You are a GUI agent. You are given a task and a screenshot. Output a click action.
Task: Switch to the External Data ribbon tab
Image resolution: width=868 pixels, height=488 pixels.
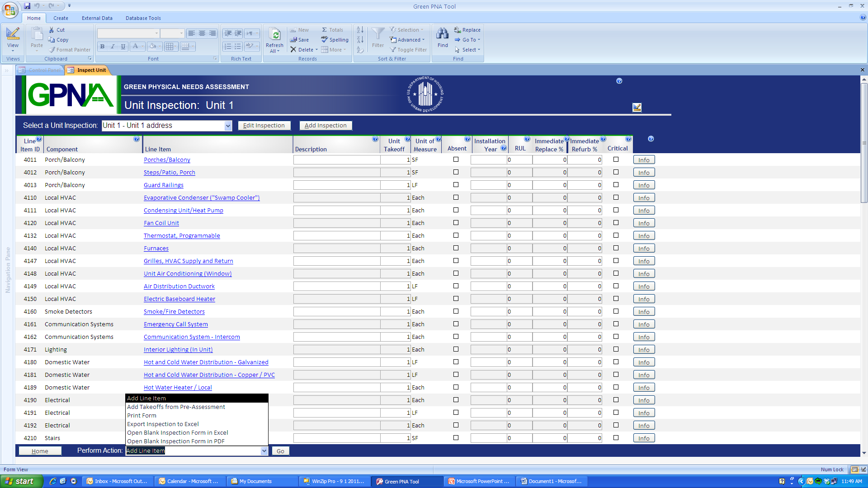coord(97,18)
